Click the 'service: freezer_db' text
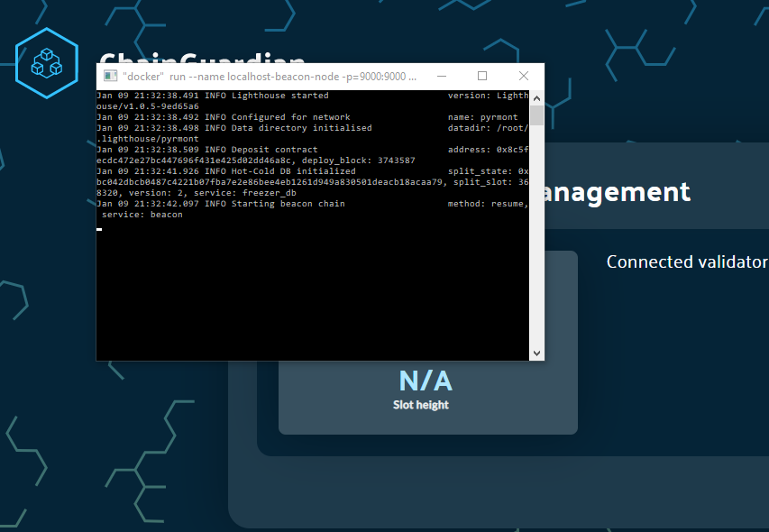 [244, 193]
